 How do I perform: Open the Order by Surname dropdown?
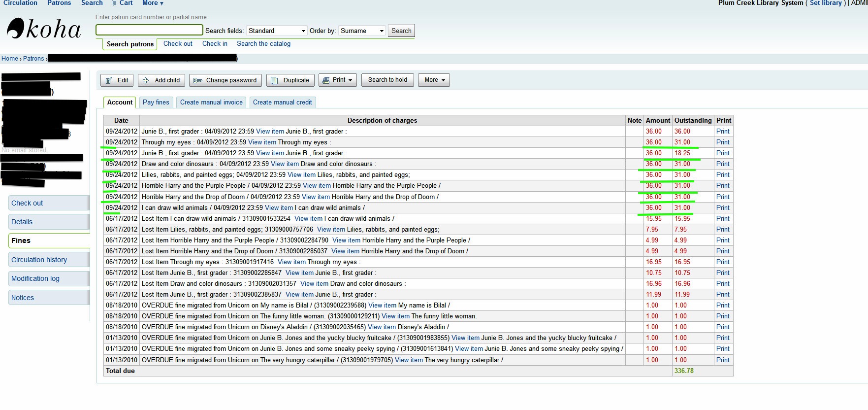pyautogui.click(x=361, y=31)
